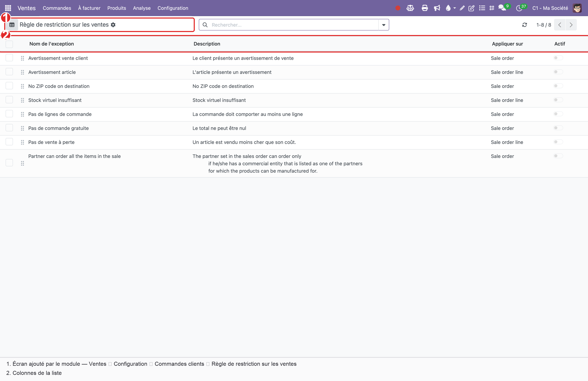This screenshot has height=381, width=588.
Task: Toggle Actif for Pas de commande gratuite
Action: tap(558, 128)
